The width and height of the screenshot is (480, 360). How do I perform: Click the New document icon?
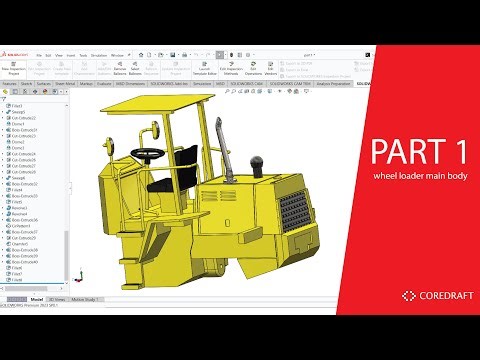[x=149, y=55]
